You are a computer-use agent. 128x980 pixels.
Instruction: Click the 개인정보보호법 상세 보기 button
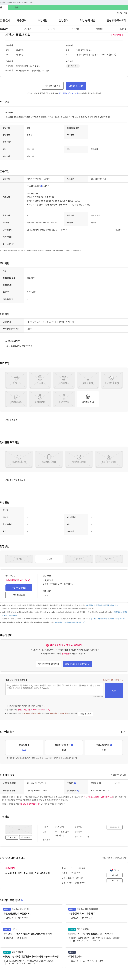(48, 664)
